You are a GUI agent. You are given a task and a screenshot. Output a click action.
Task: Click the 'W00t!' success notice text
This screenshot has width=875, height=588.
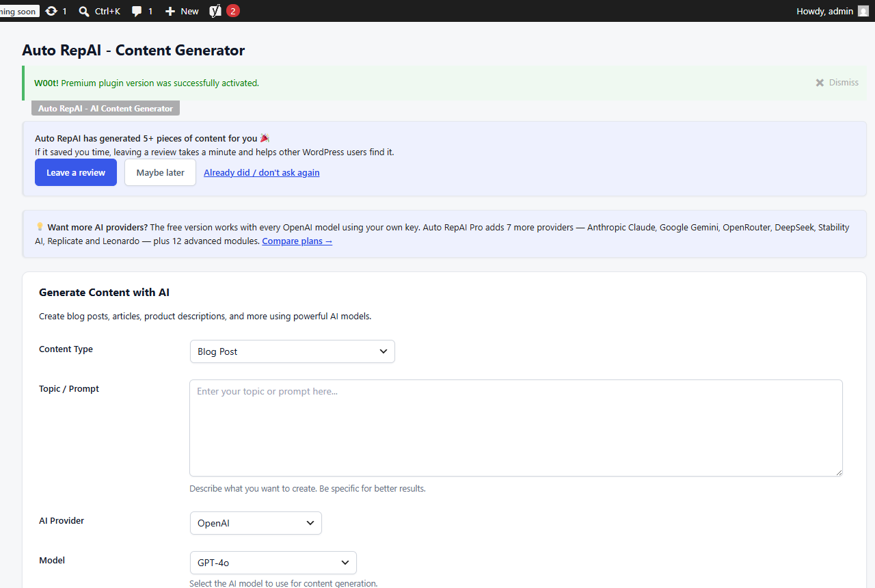click(x=46, y=83)
